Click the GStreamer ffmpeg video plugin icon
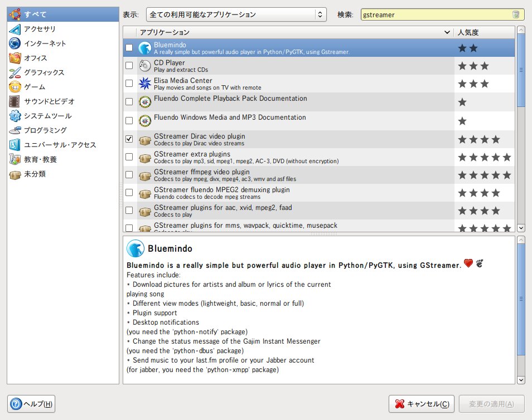Viewport: 532px width, 420px height. point(145,175)
